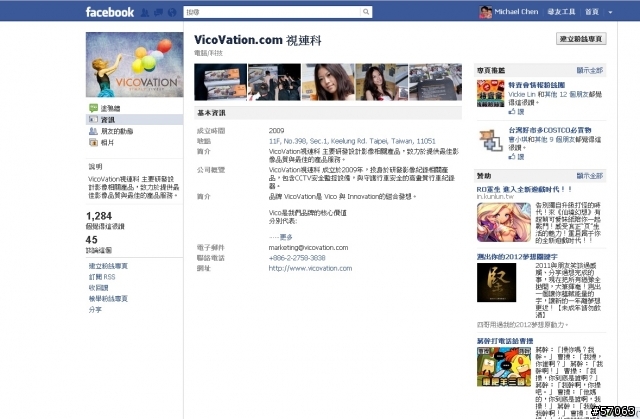
Task: Click the 45 talking-about count
Action: point(91,240)
